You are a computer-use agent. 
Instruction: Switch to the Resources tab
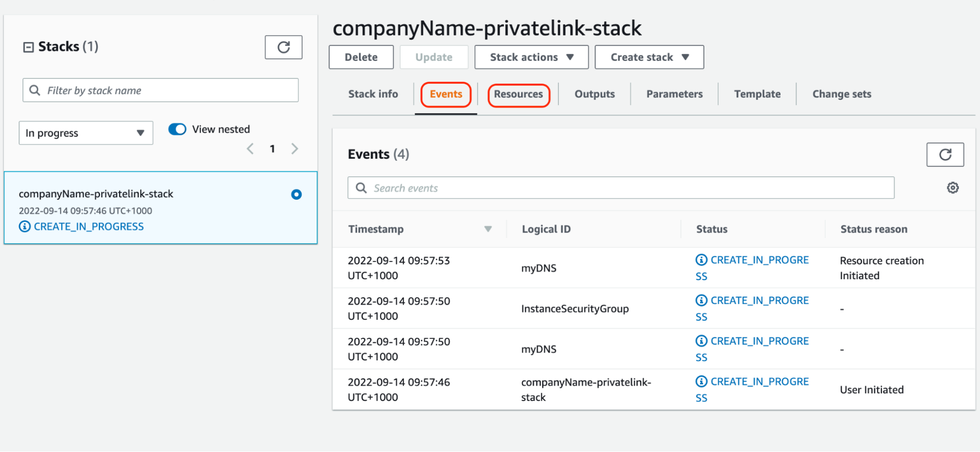pyautogui.click(x=518, y=94)
